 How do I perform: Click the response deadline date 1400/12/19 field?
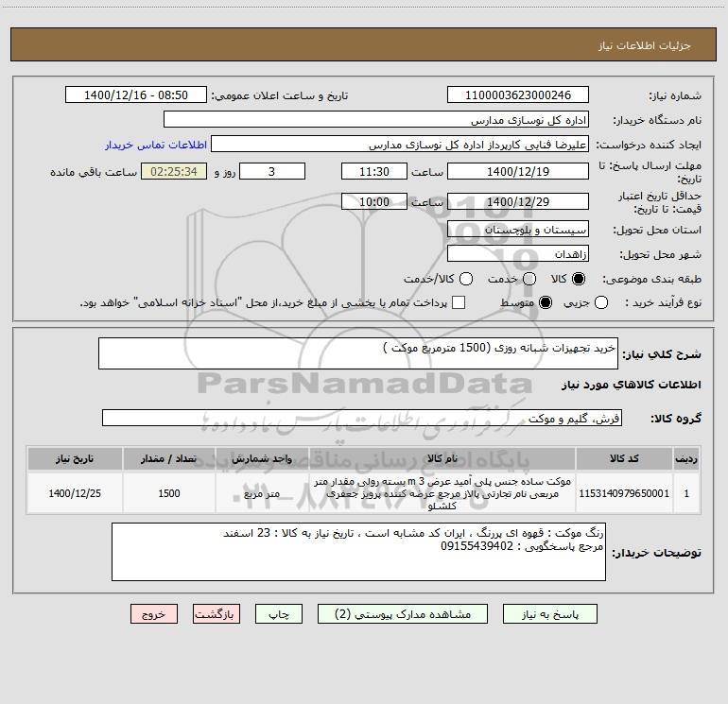coord(518,171)
